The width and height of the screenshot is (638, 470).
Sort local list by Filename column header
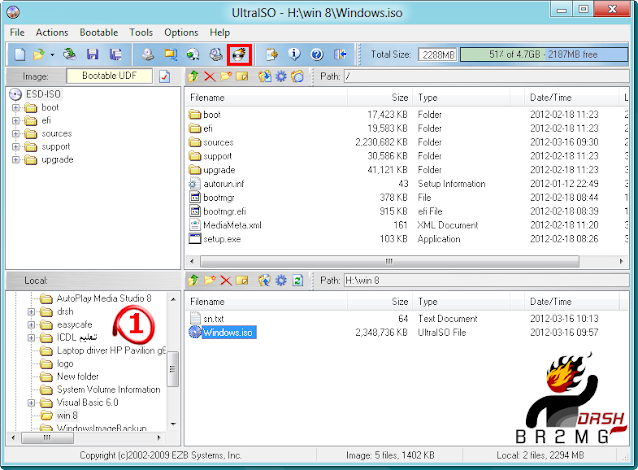267,302
